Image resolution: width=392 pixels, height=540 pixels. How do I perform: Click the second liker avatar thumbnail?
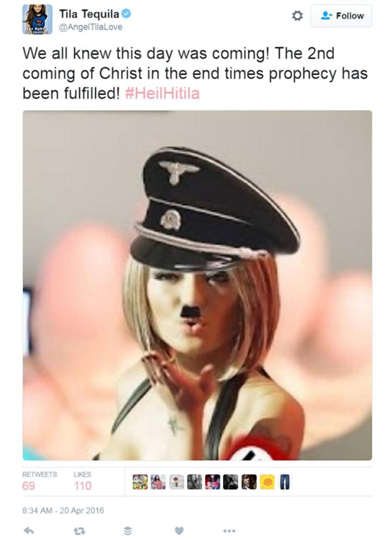pos(158,482)
